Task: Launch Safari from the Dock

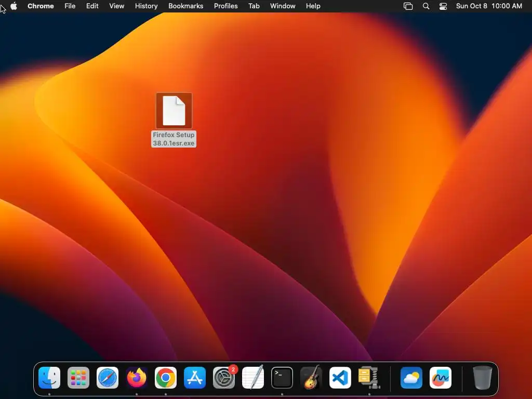Action: pos(108,378)
